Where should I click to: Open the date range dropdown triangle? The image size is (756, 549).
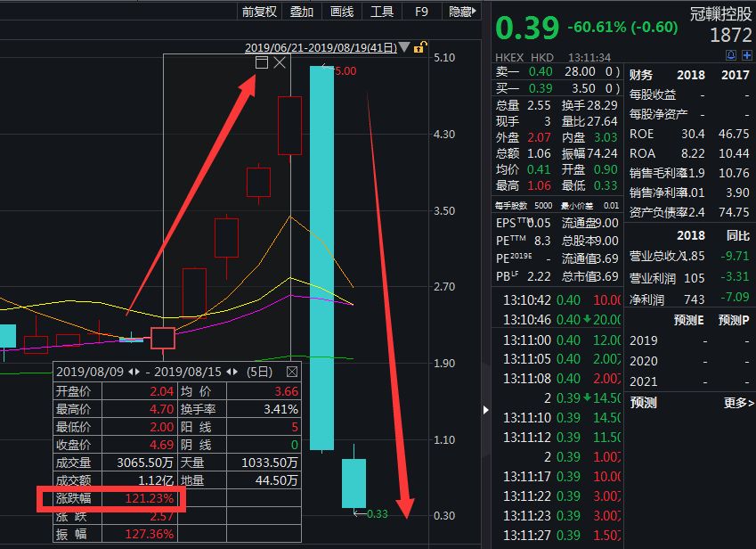405,47
